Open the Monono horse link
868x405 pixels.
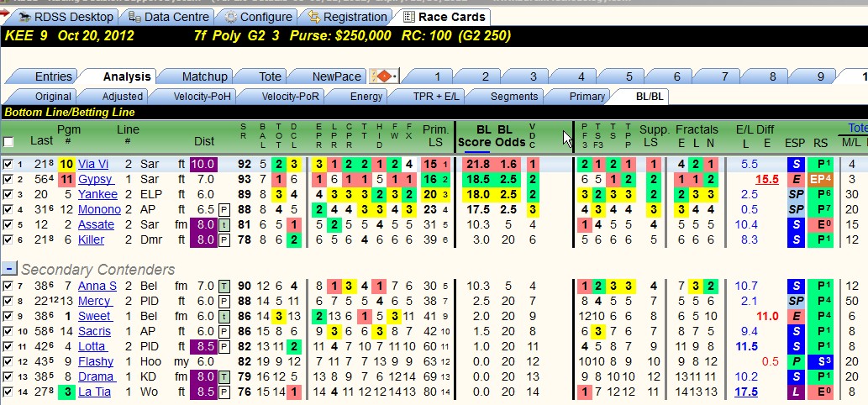pyautogui.click(x=99, y=210)
